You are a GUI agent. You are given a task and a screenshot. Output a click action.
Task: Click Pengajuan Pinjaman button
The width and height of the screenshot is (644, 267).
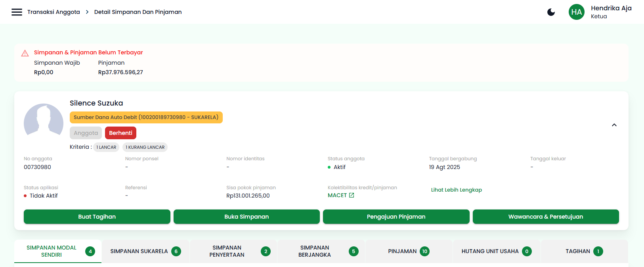396,217
